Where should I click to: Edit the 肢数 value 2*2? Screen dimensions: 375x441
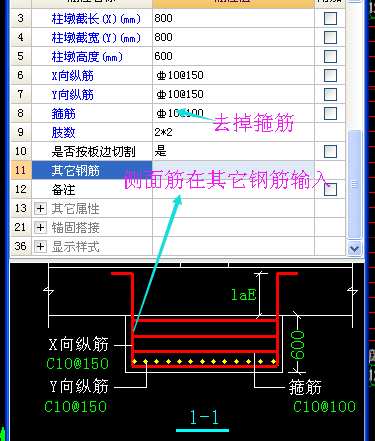point(233,132)
